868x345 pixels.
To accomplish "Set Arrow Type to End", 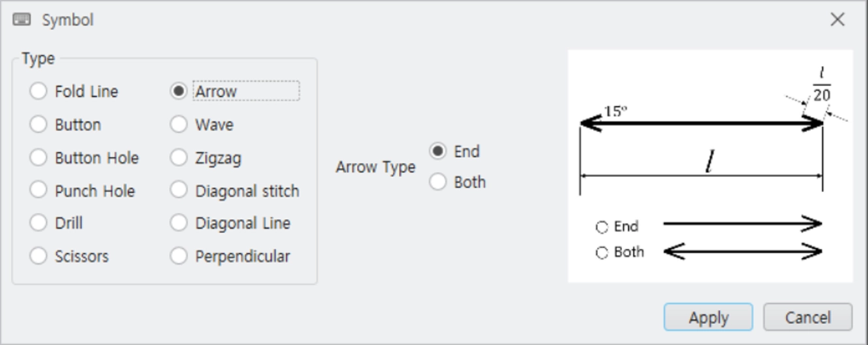I will click(x=455, y=152).
